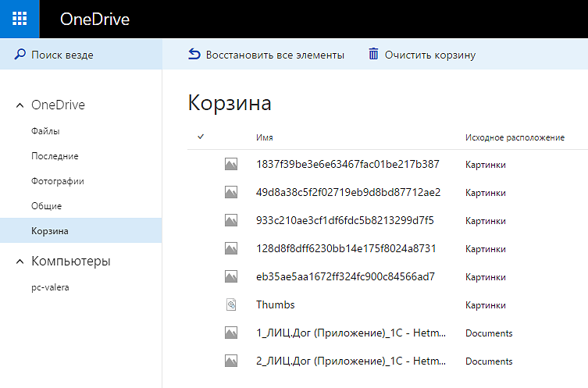Viewport: 588px width, 388px height.
Task: Click the Поиск везде search field
Action: (81, 55)
